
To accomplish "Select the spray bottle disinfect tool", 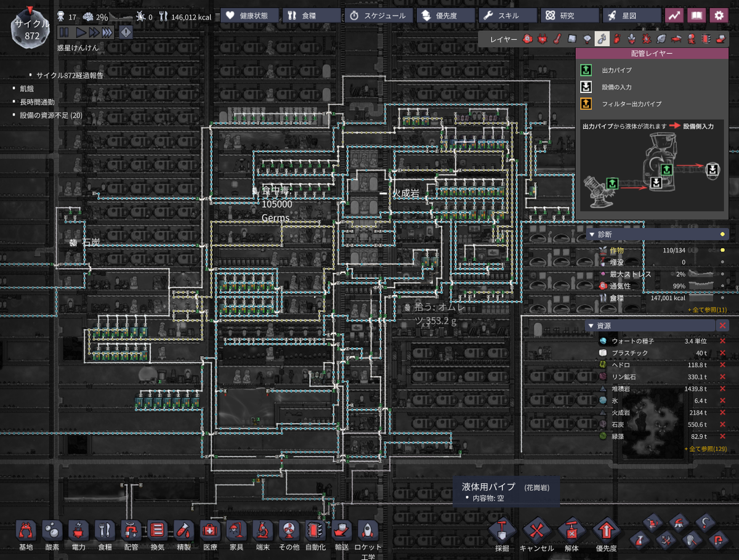I will point(639,540).
